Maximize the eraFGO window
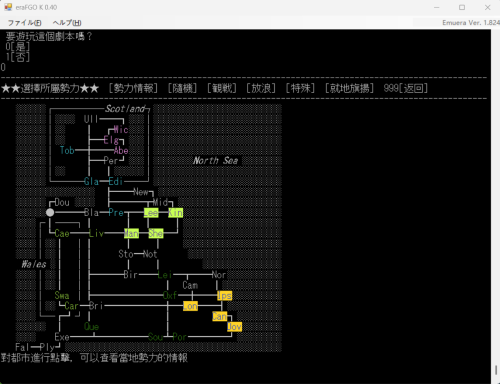This screenshot has height=384, width=500. tap(462, 7)
